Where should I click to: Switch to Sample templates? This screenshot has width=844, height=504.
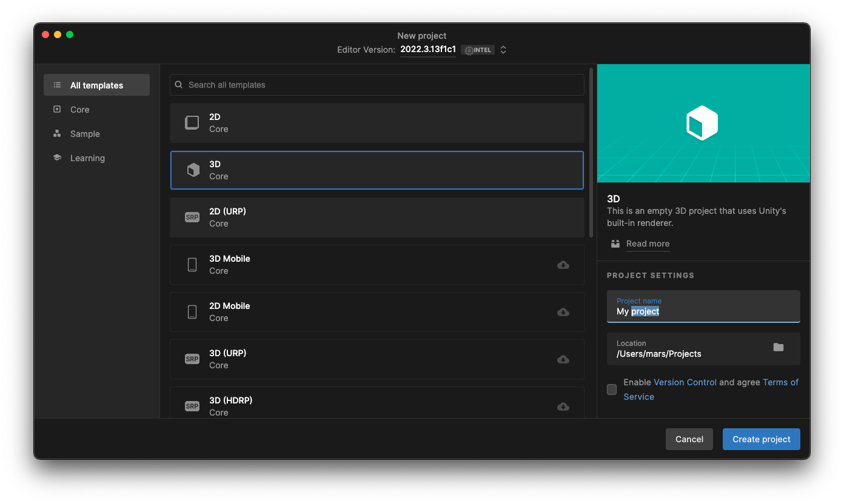pyautogui.click(x=96, y=133)
